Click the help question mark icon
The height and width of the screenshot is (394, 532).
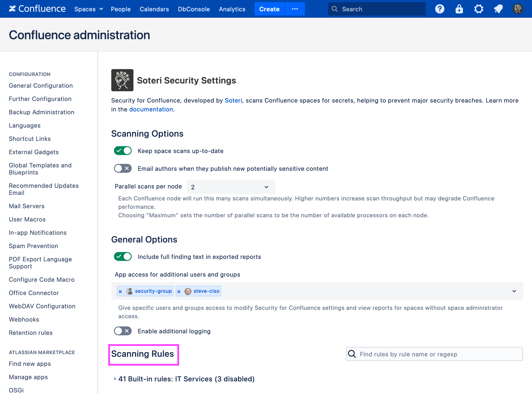click(439, 9)
